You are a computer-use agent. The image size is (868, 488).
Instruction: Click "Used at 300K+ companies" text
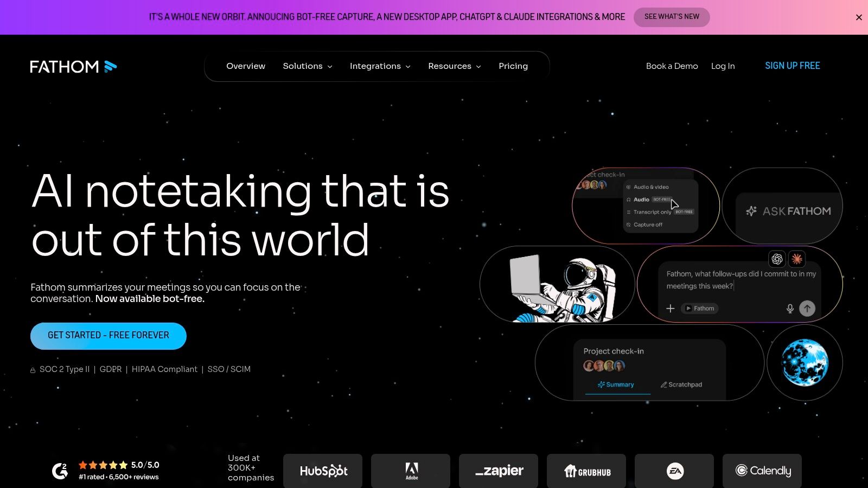(251, 468)
